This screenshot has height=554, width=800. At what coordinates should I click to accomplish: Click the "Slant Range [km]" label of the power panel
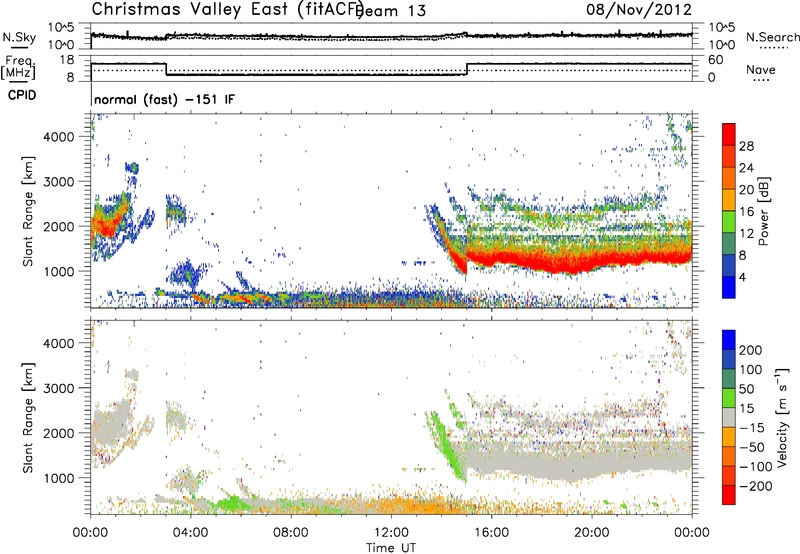pyautogui.click(x=28, y=211)
